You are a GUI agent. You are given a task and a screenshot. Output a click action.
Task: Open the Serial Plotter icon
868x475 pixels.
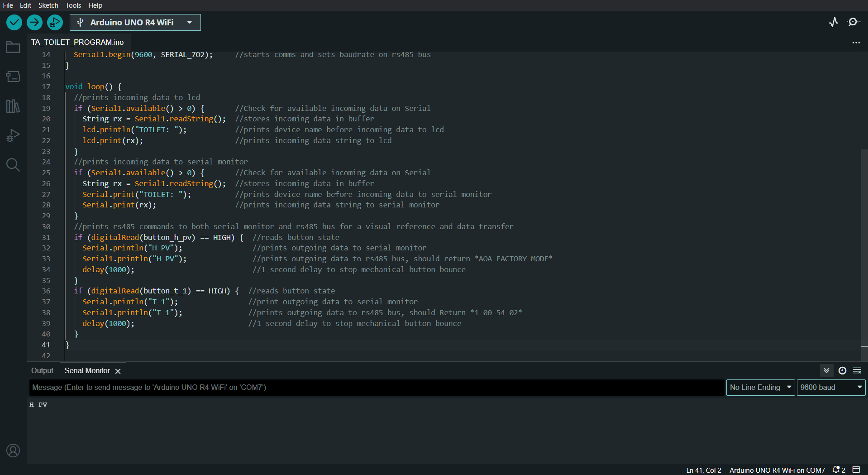(834, 22)
